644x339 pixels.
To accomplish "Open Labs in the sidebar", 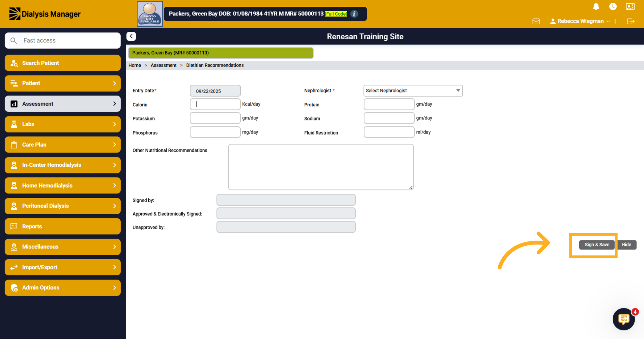I will 63,124.
